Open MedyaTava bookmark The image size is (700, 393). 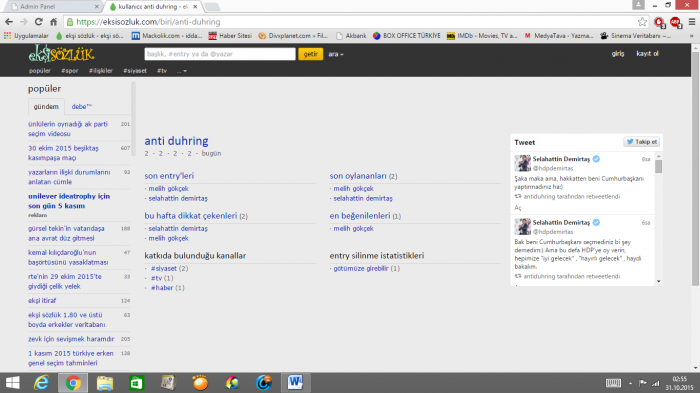558,36
